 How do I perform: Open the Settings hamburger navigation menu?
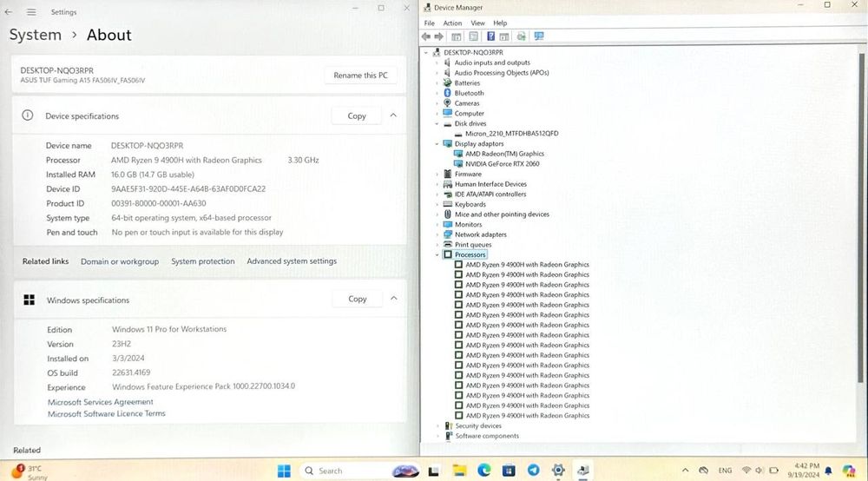[31, 11]
